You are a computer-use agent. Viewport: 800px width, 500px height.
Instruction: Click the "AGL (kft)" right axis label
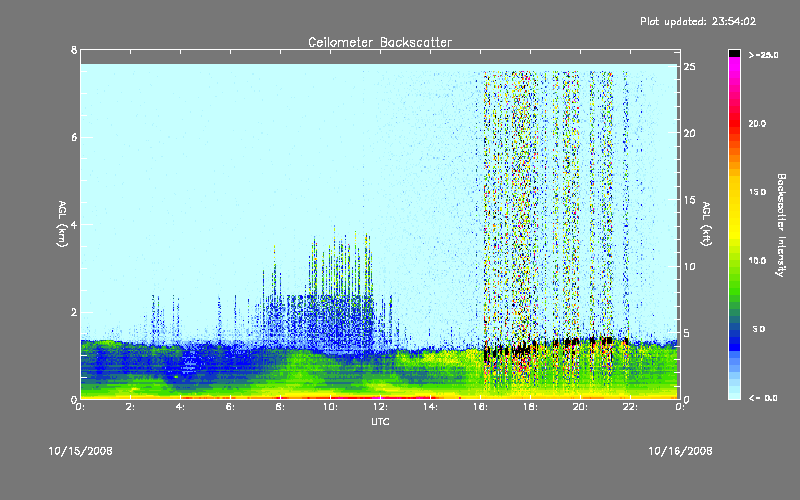(x=706, y=224)
